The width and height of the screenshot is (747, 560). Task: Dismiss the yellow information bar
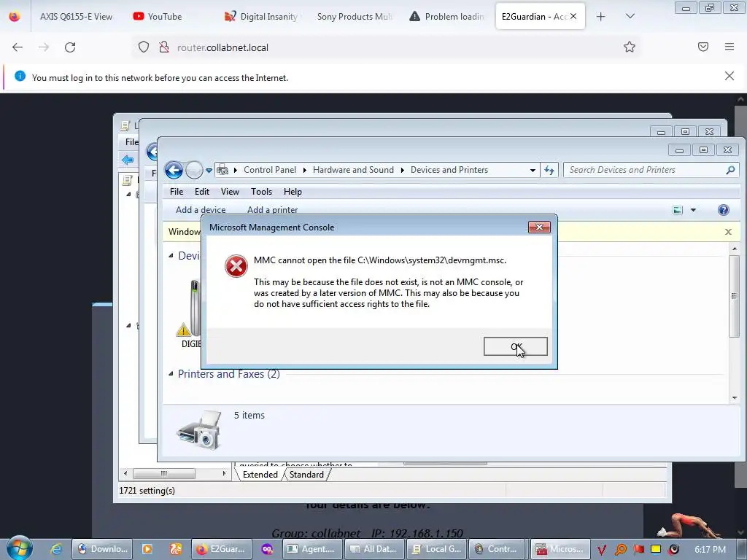pyautogui.click(x=728, y=232)
